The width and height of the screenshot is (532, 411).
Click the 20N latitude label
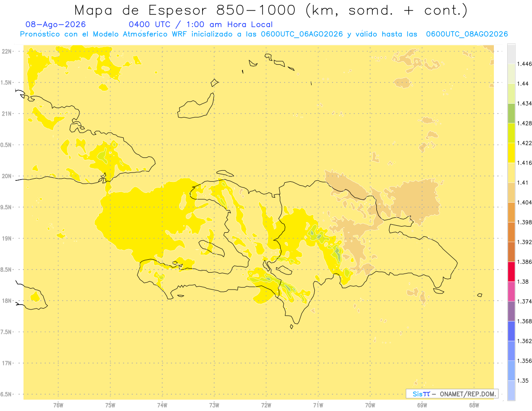(x=7, y=176)
